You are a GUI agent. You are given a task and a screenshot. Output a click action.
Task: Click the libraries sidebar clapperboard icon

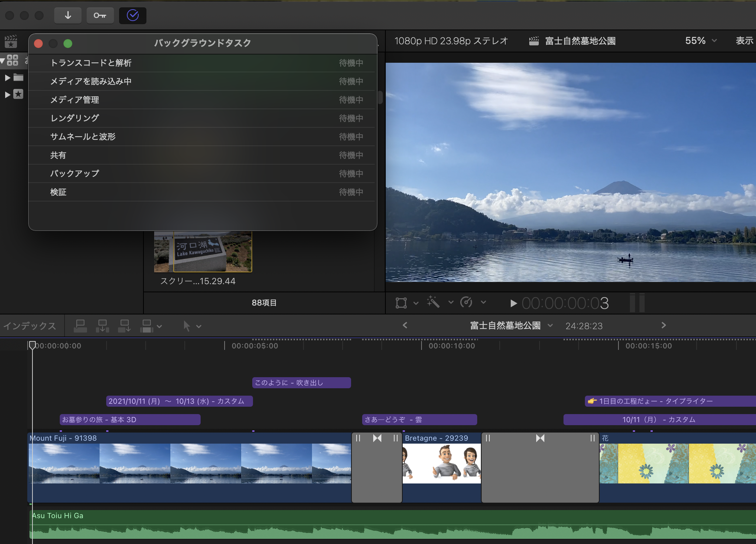point(11,41)
